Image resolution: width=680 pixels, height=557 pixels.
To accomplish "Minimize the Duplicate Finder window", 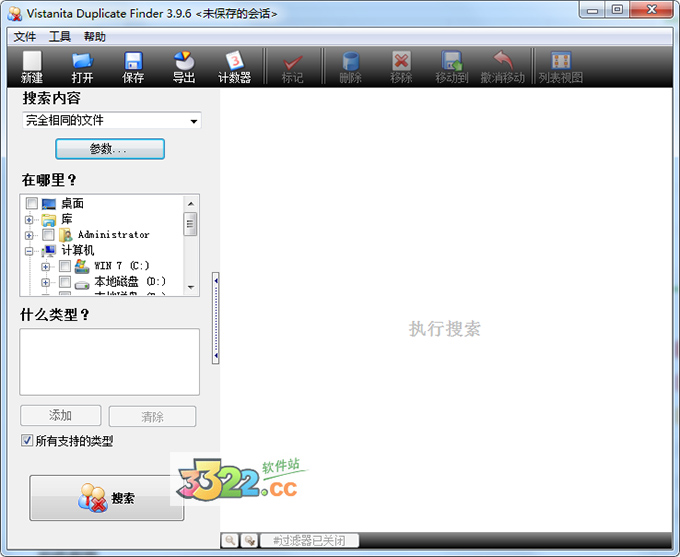I will 592,10.
